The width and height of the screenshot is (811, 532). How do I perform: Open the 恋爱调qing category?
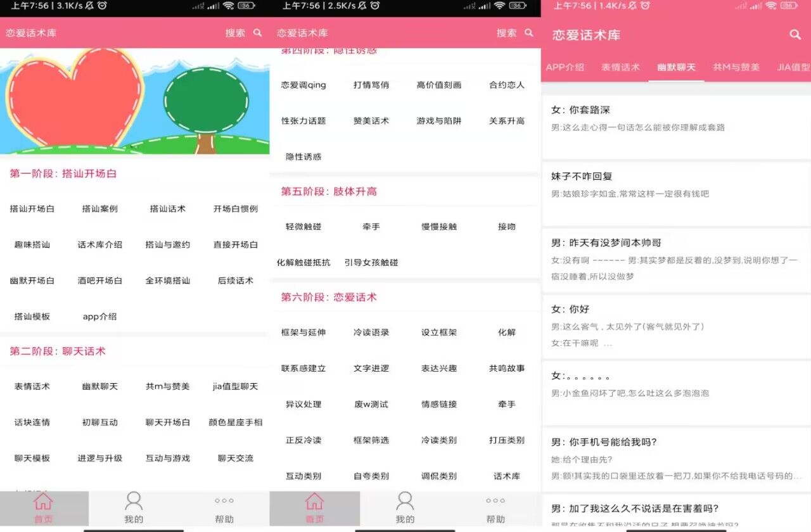(303, 85)
